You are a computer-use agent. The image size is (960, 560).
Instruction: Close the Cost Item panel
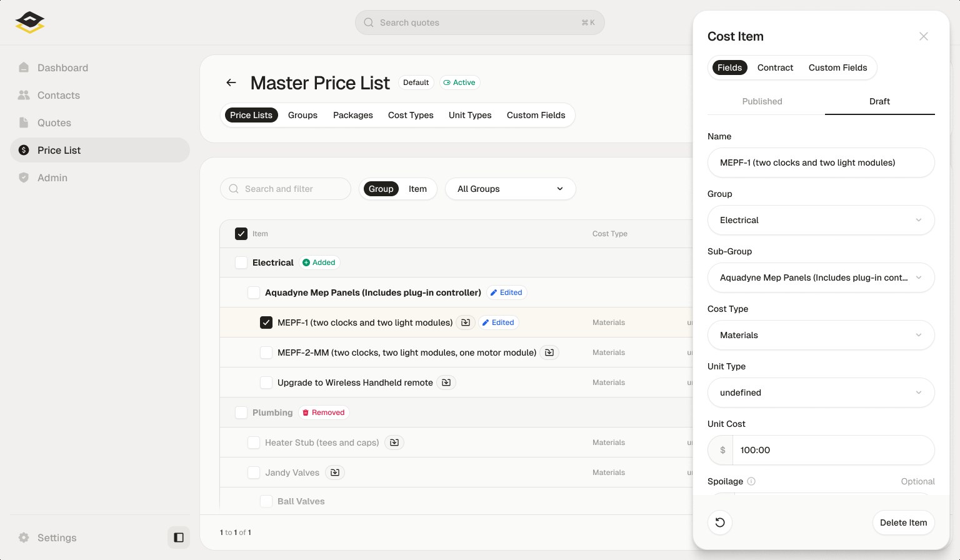[x=924, y=36]
